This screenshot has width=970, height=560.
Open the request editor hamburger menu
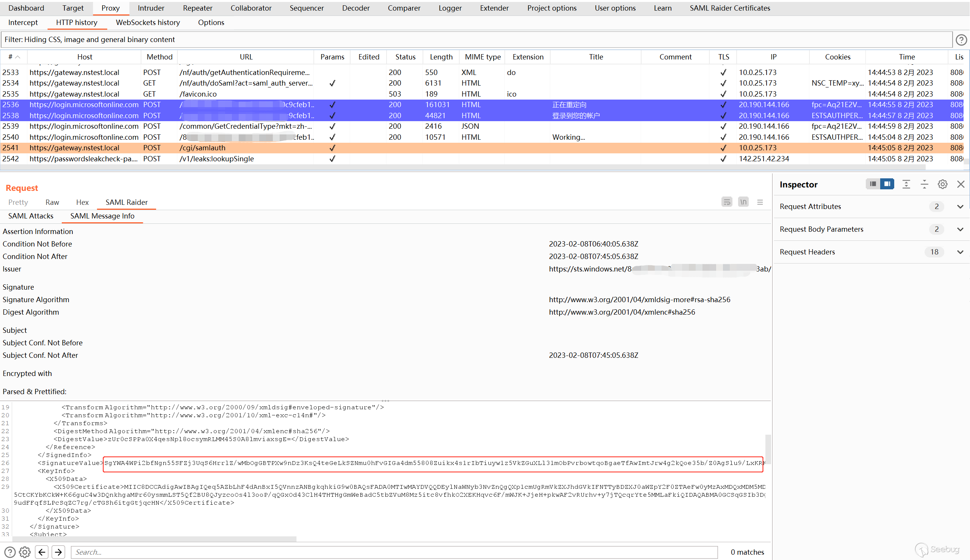(760, 202)
